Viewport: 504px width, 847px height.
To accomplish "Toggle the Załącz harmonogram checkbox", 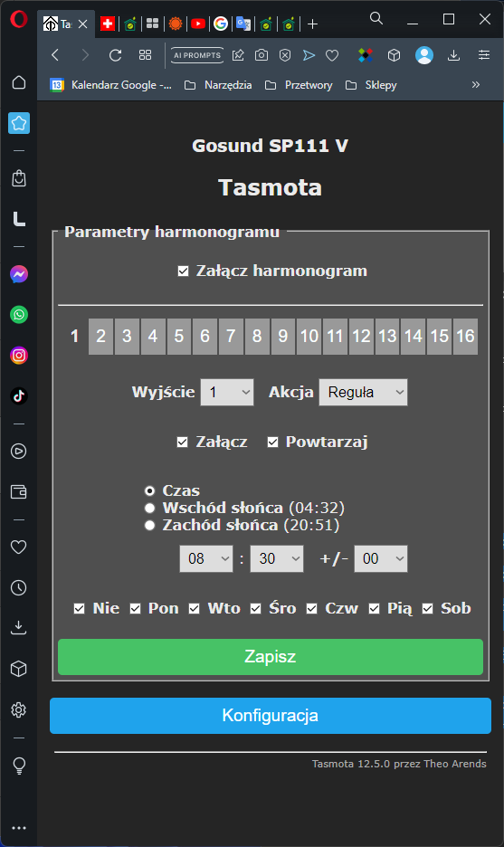I will pyautogui.click(x=183, y=271).
